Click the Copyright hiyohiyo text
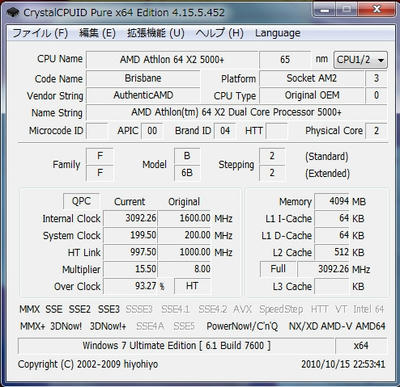The width and height of the screenshot is (400, 387). [x=88, y=364]
